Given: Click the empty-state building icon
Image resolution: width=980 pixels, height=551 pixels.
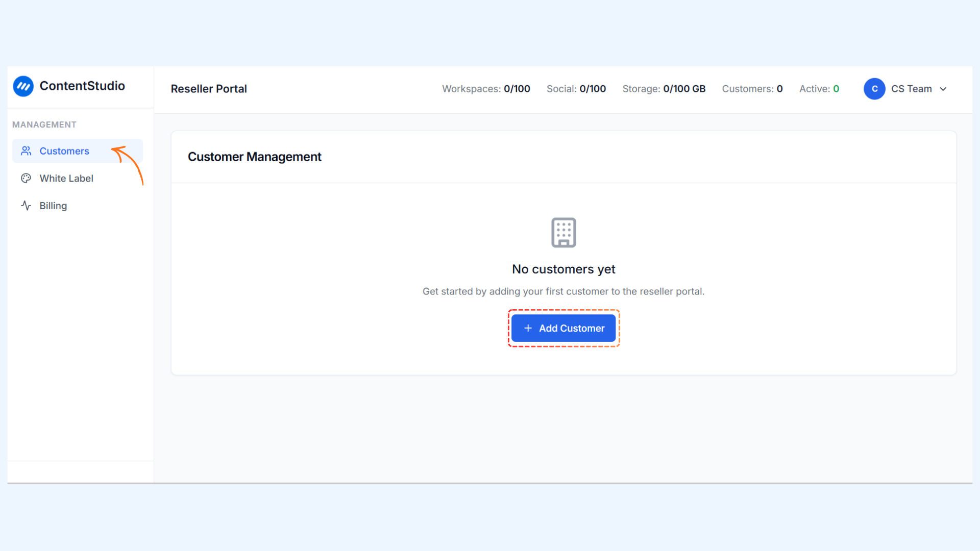Looking at the screenshot, I should click(x=563, y=233).
